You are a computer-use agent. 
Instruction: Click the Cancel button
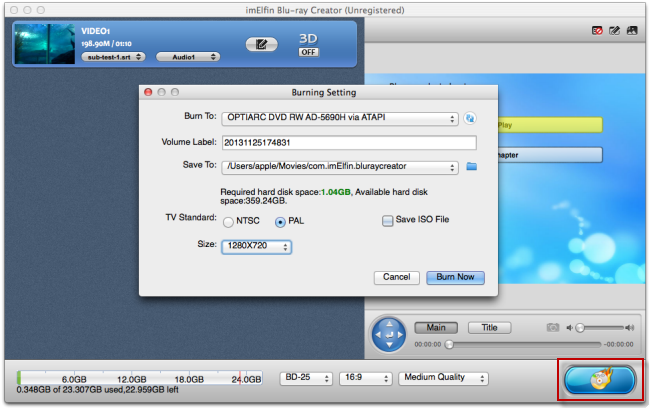(397, 277)
